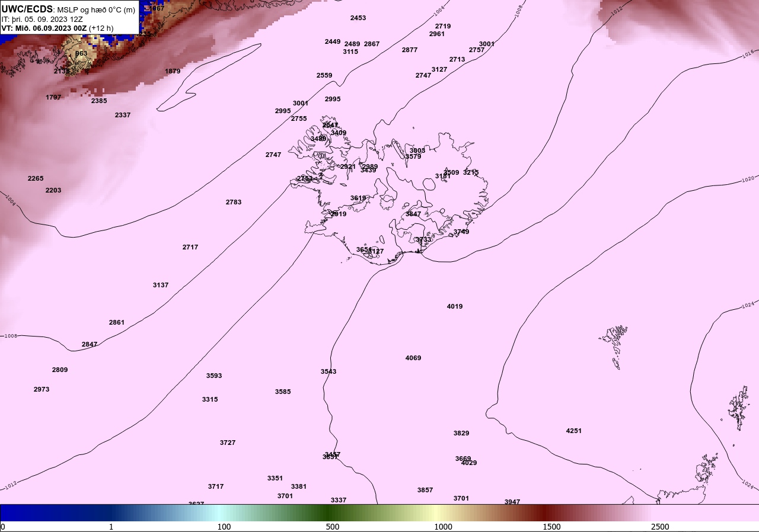This screenshot has height=532, width=759.
Task: Click the 2203 height value
Action: (53, 190)
